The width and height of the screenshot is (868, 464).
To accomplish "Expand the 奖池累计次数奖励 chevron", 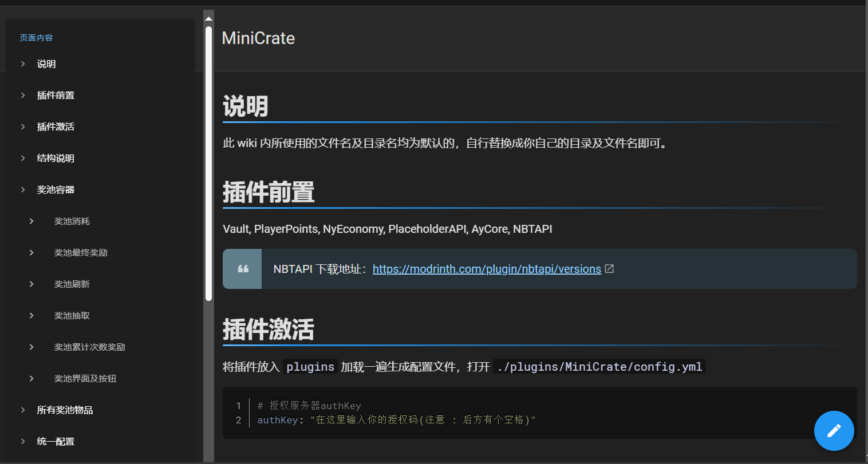I will pos(31,347).
